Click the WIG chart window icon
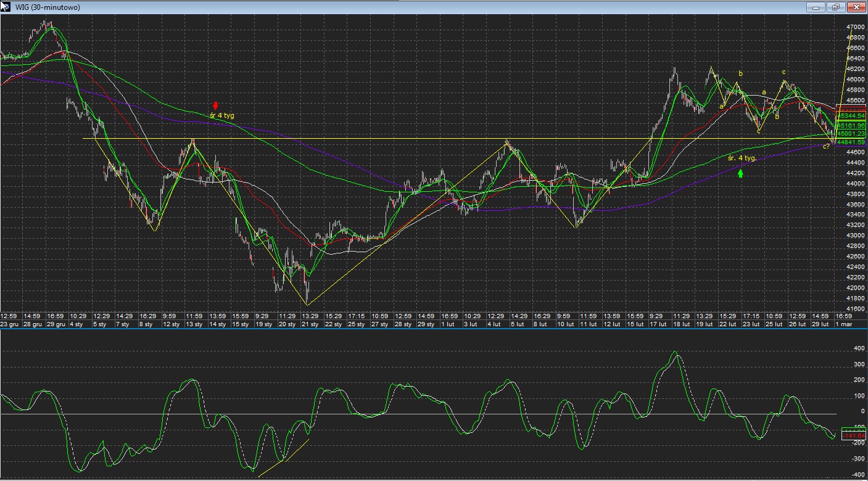The image size is (868, 481). [7, 7]
